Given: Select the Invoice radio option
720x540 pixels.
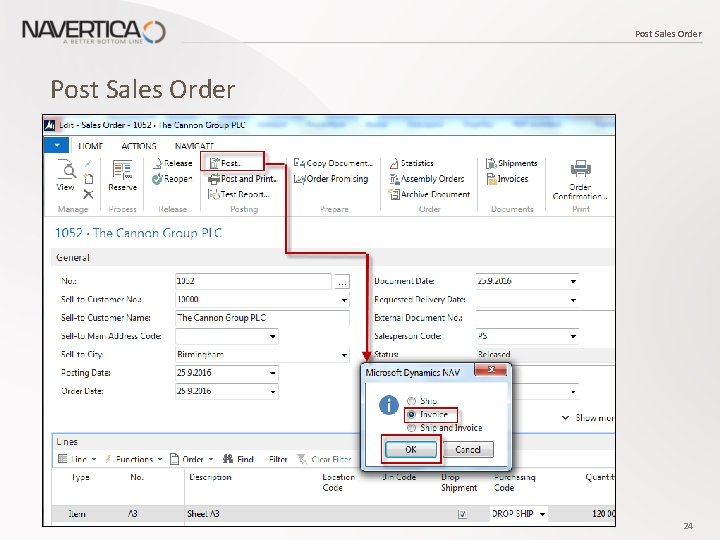Looking at the screenshot, I should [x=411, y=414].
